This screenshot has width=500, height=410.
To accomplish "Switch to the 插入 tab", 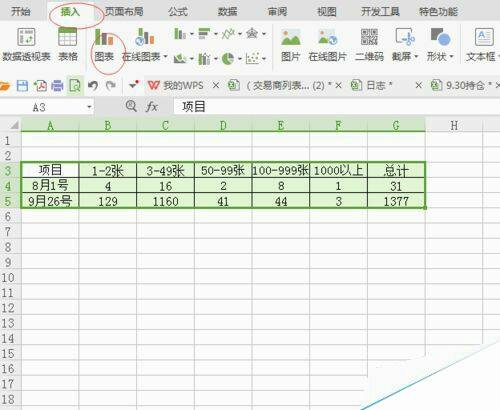I will click(70, 12).
